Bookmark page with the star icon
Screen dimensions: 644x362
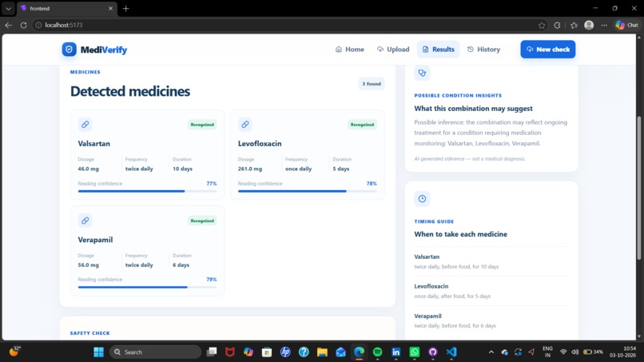542,25
